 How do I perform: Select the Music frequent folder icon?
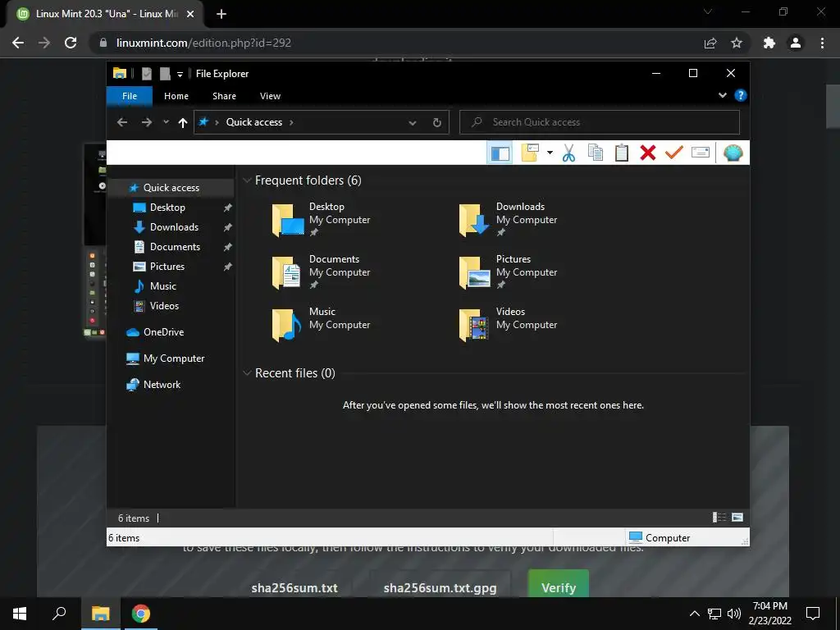coord(287,325)
